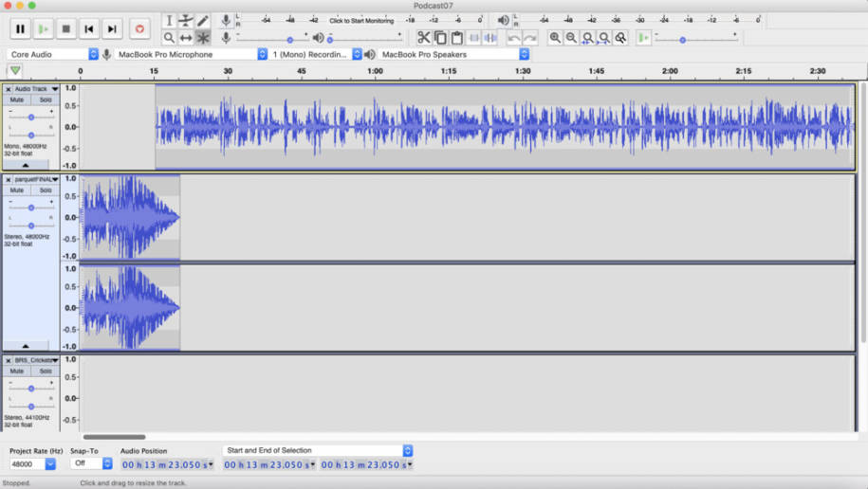Image resolution: width=868 pixels, height=489 pixels.
Task: Mute the parquetFINAL track
Action: coord(17,190)
